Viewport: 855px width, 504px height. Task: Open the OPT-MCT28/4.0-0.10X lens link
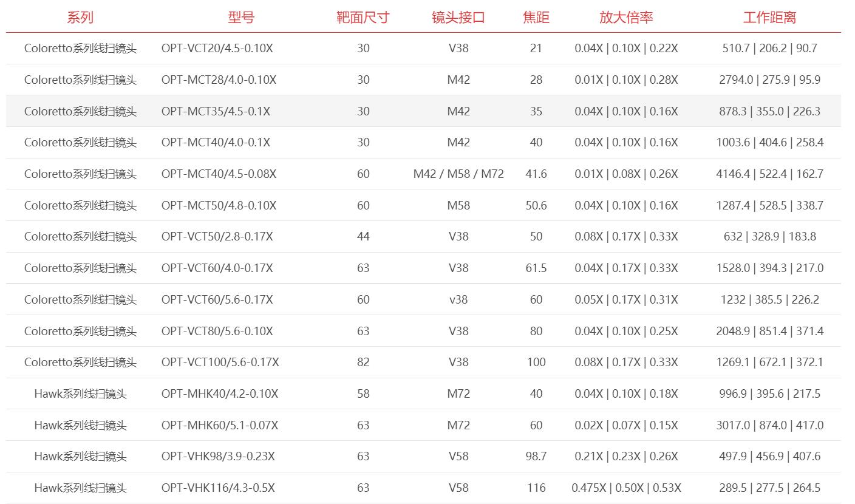[219, 80]
